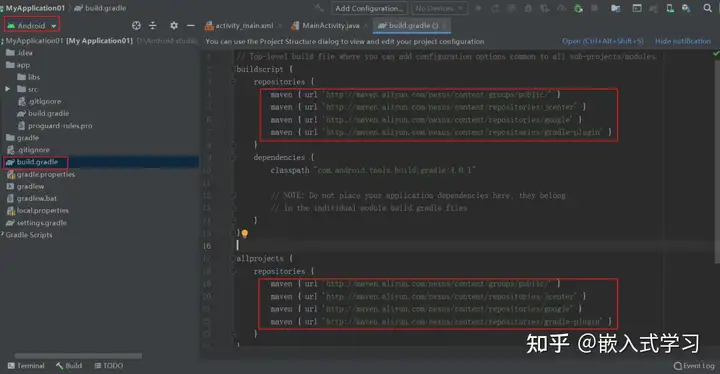Select the gradle folder
Screen dimensions: 720x374
pos(22,138)
